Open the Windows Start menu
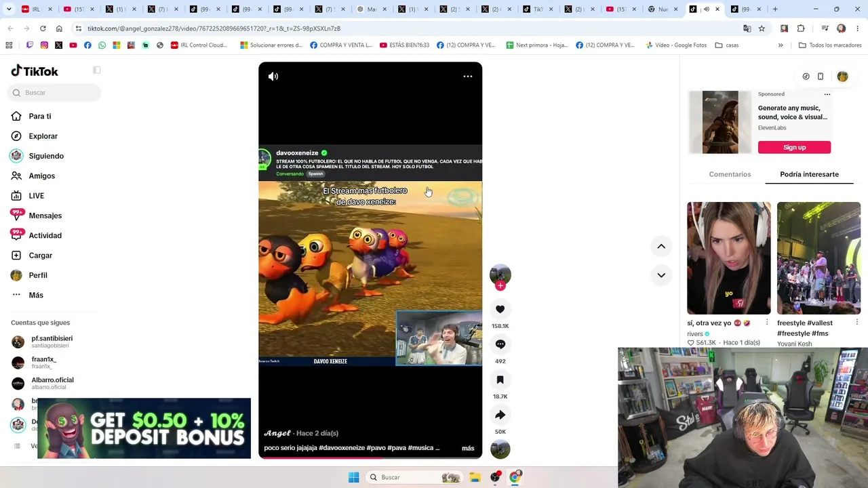This screenshot has height=488, width=868. pyautogui.click(x=353, y=477)
